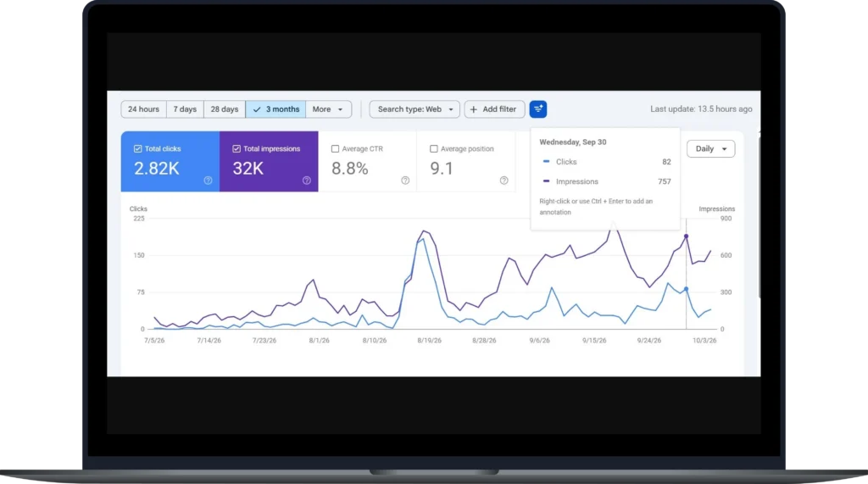
Task: Expand the More date range dropdown
Action: pos(328,109)
